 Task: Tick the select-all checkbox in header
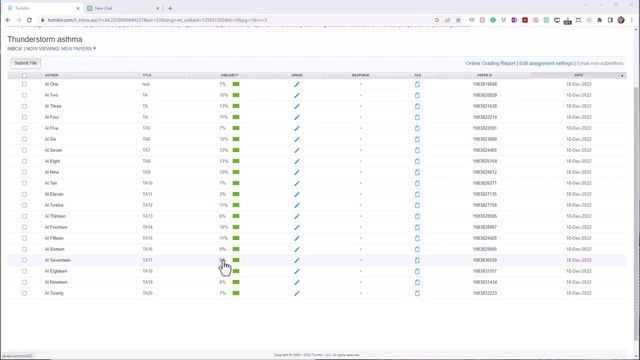[x=24, y=76]
